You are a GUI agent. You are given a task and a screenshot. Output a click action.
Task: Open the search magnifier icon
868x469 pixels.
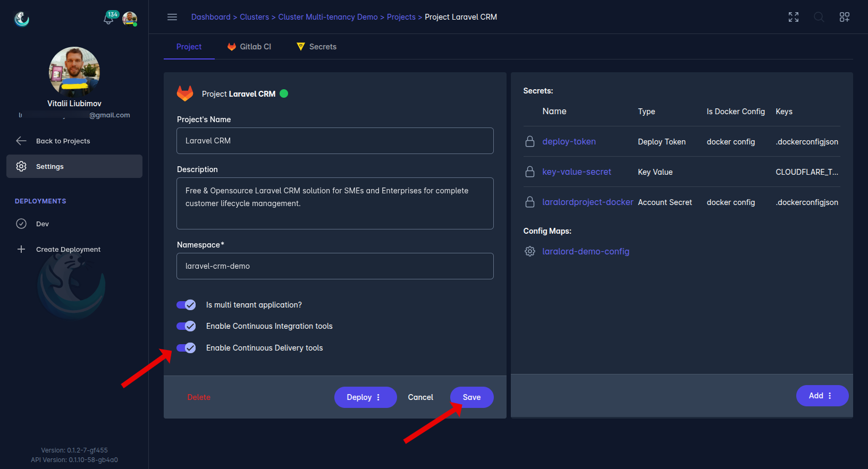(x=819, y=17)
